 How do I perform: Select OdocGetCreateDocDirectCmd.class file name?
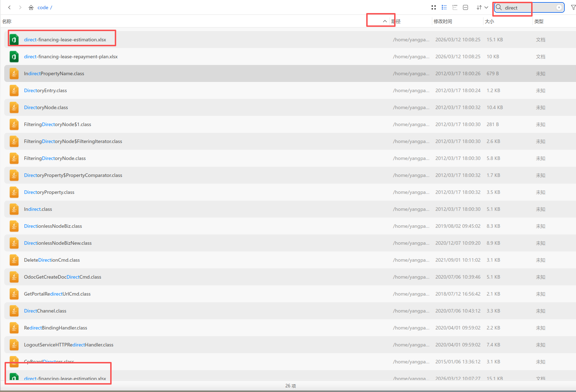click(63, 277)
